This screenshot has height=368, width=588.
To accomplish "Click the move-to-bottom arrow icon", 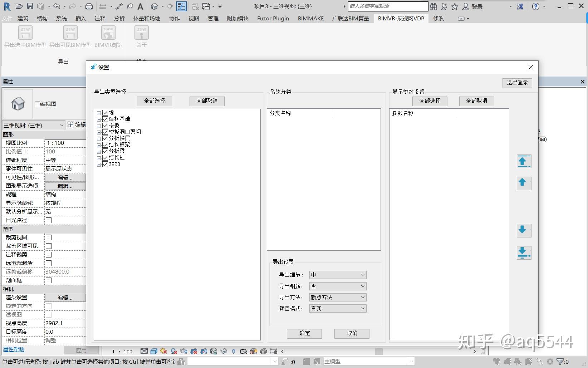I will [524, 252].
